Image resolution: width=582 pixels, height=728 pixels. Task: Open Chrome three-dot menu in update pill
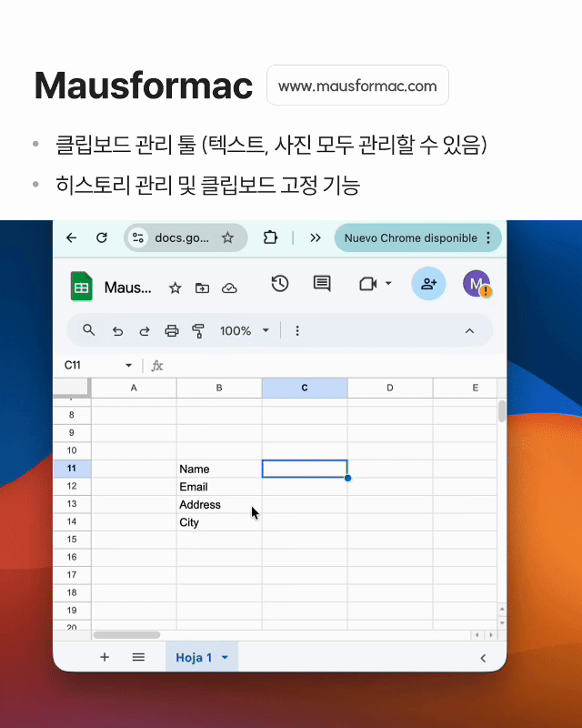488,238
